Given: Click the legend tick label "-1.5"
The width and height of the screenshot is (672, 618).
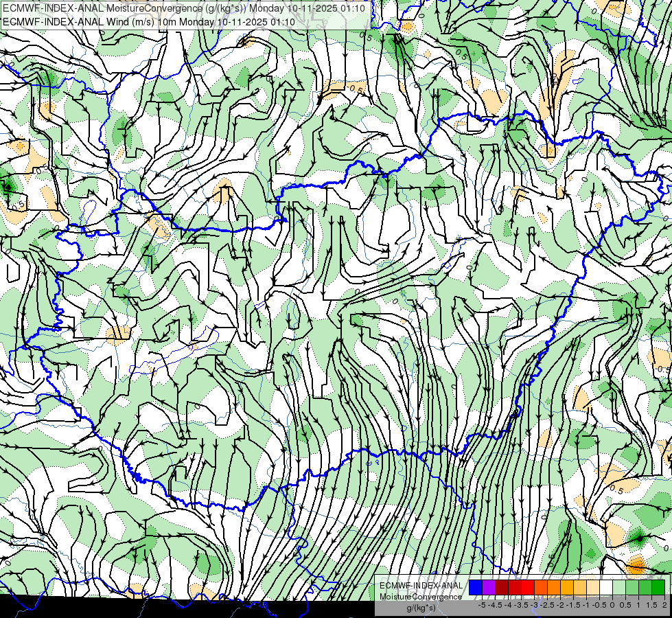Looking at the screenshot, I should 573,605.
